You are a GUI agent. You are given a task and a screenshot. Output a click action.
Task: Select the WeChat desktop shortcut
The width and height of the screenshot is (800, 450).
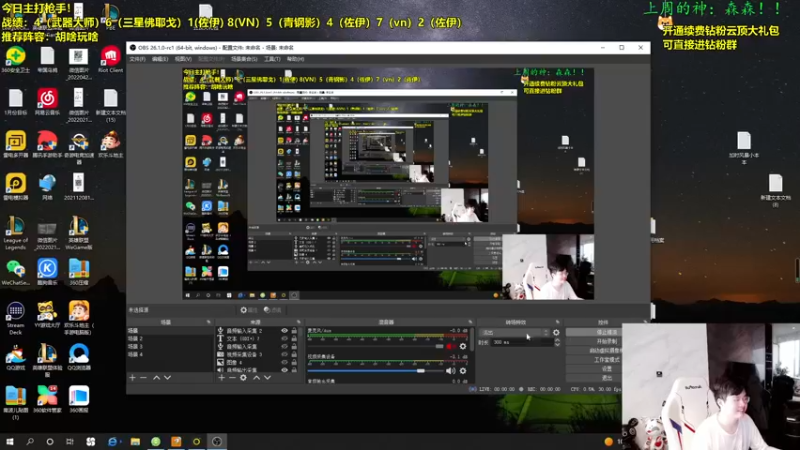pos(15,272)
